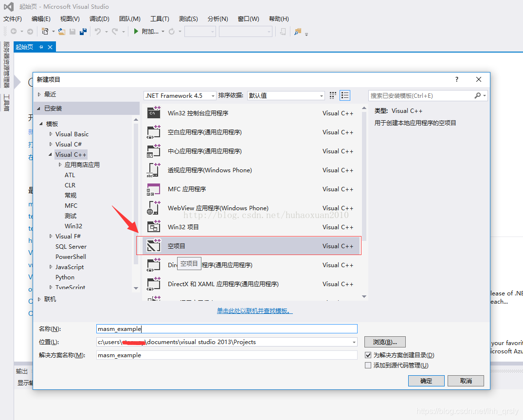
Task: Click the 浏览(B)... button
Action: click(x=385, y=342)
